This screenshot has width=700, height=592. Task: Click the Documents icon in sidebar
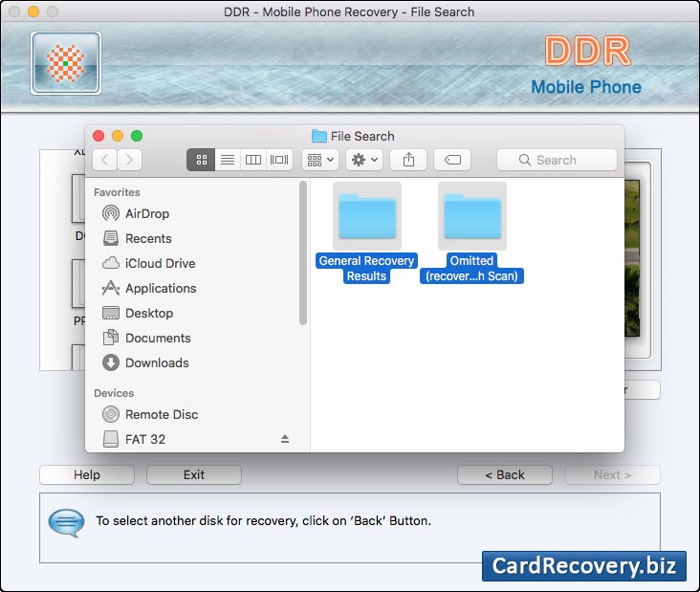111,338
